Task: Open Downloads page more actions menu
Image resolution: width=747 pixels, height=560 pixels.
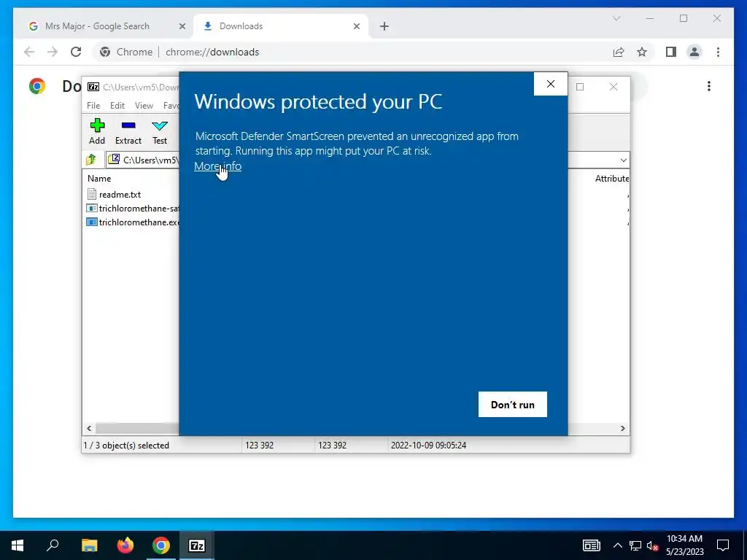Action: [x=709, y=86]
